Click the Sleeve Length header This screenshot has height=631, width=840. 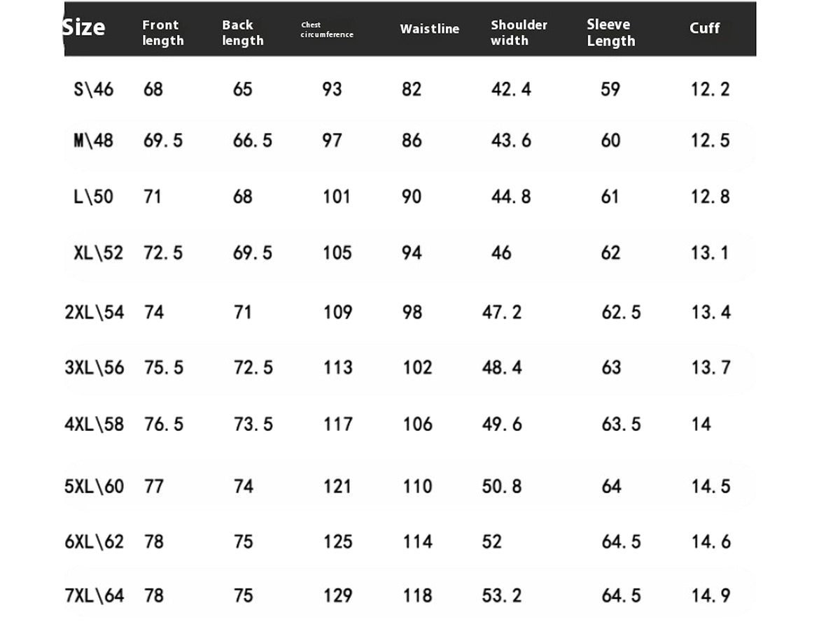tap(611, 32)
